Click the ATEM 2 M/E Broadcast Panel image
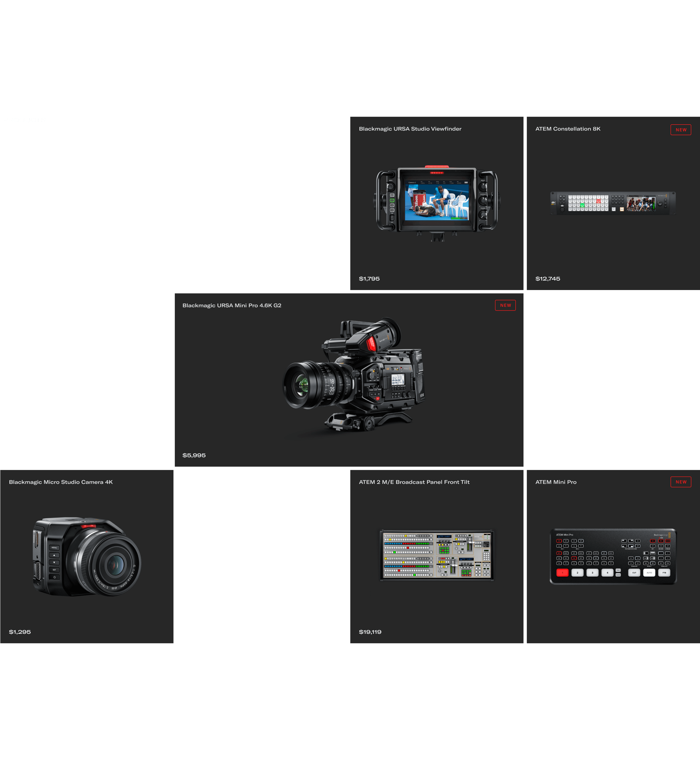Image resolution: width=700 pixels, height=760 pixels. point(437,555)
